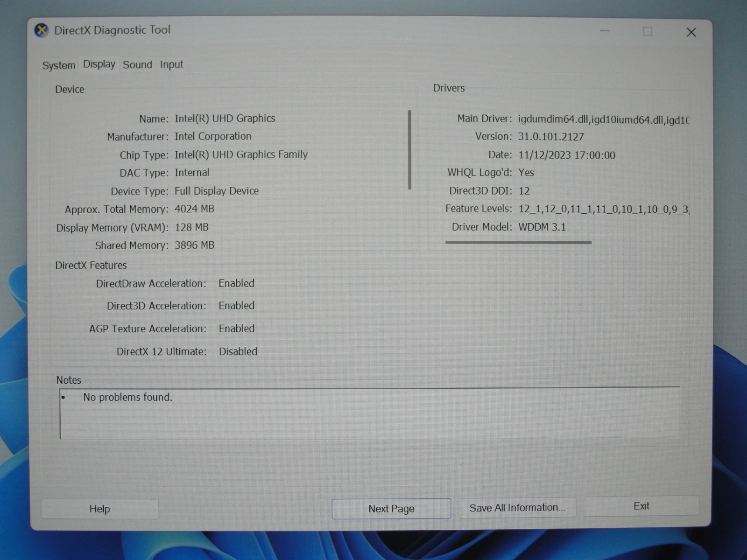
Task: Click the Device panel vertical scrollbar
Action: coord(409,149)
